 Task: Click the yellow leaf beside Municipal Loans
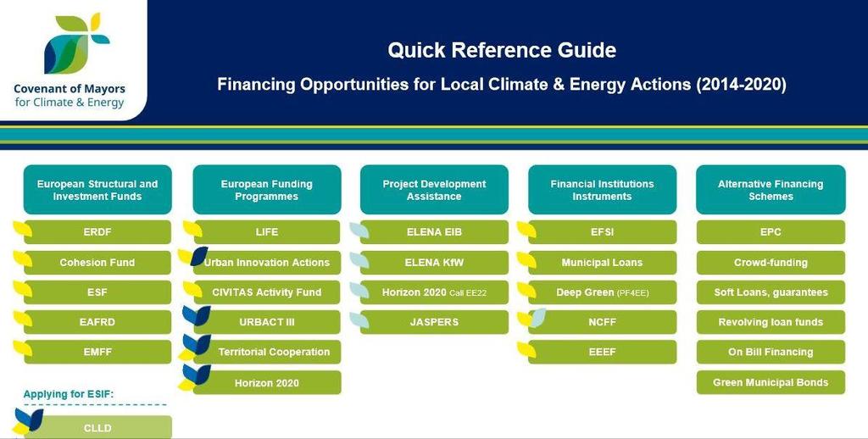click(x=526, y=259)
